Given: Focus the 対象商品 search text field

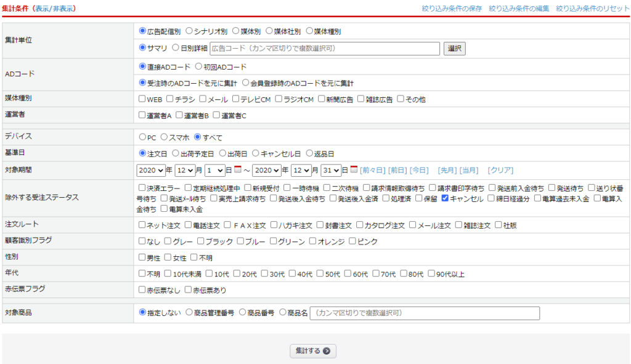Looking at the screenshot, I should (425, 313).
